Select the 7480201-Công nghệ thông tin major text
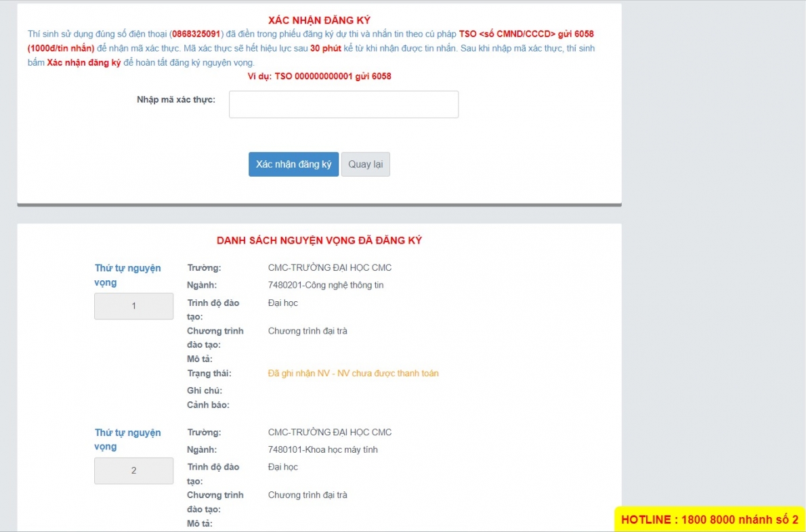Image resolution: width=806 pixels, height=532 pixels. coord(325,285)
